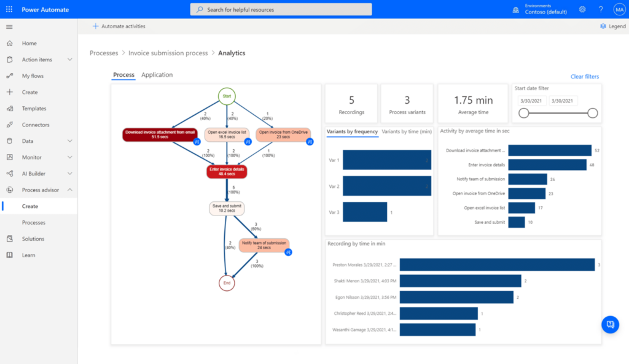Click the Environments icon in header
Image resolution: width=629 pixels, height=364 pixels.
pyautogui.click(x=516, y=10)
